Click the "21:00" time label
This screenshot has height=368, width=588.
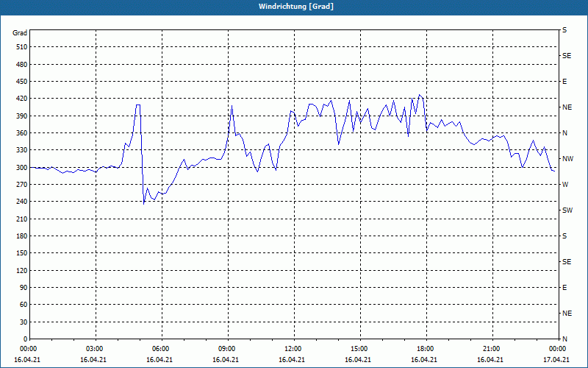[x=492, y=349]
